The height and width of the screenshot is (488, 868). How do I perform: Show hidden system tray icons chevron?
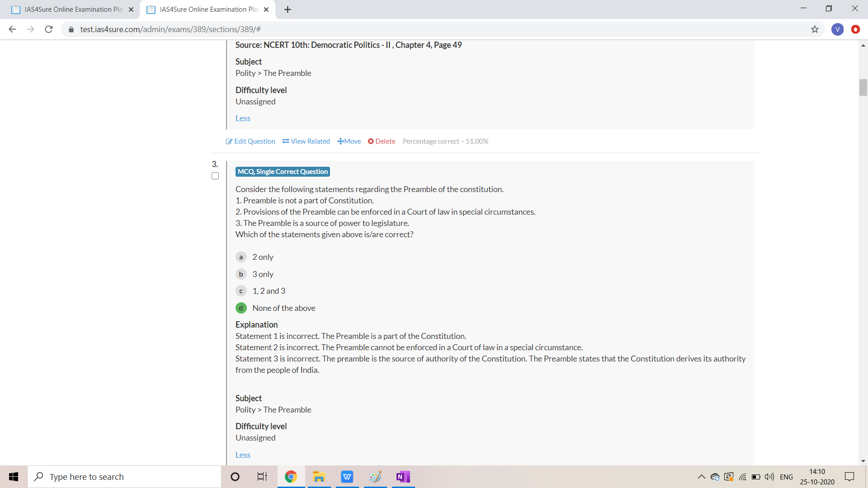click(701, 477)
